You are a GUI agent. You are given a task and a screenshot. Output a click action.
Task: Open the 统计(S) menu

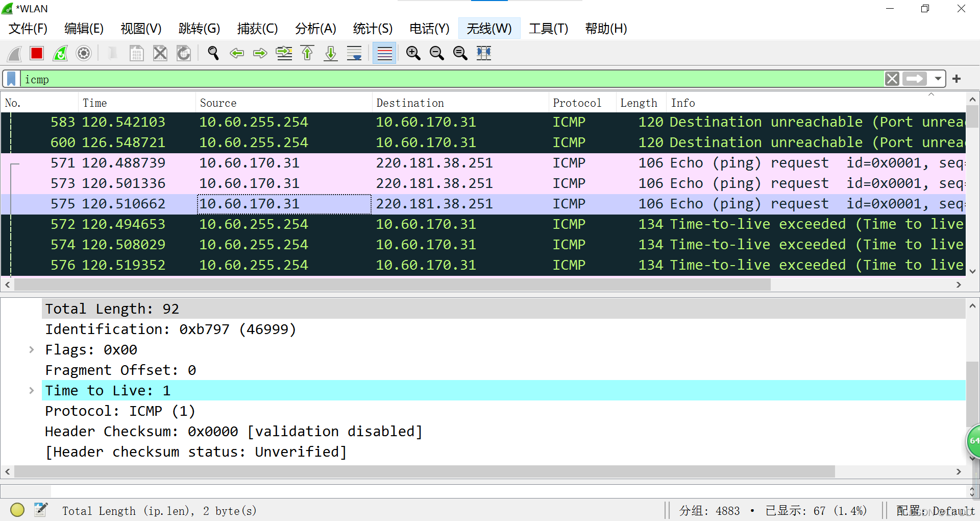coord(373,29)
